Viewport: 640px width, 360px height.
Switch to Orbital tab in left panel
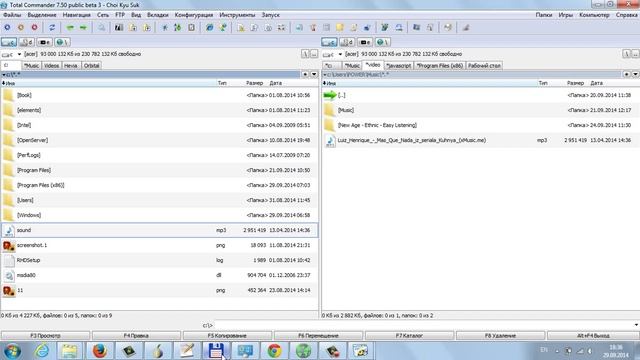point(91,65)
